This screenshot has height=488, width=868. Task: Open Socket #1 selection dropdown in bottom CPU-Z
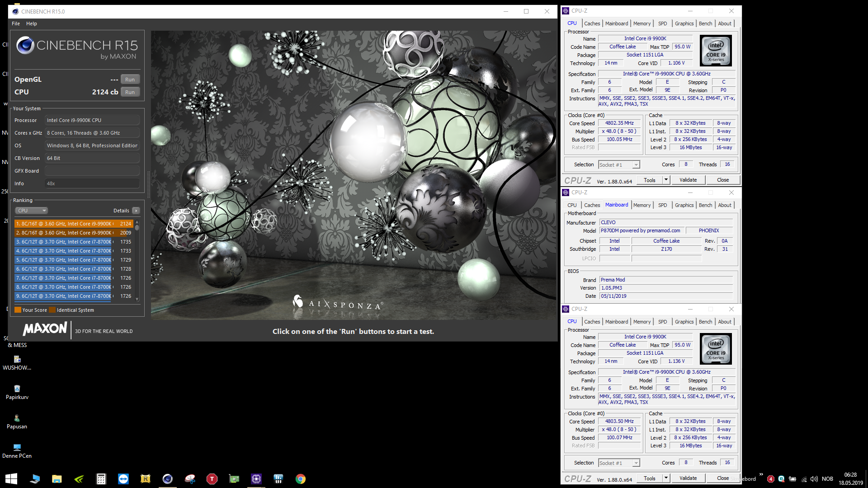coord(619,463)
